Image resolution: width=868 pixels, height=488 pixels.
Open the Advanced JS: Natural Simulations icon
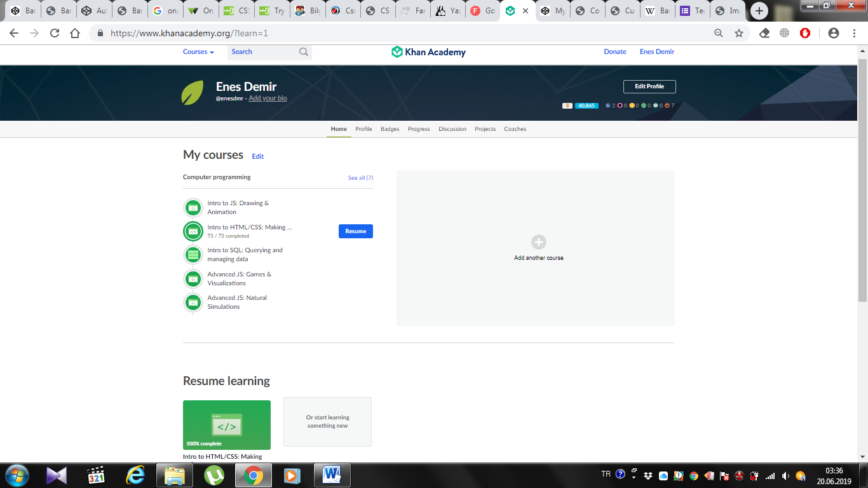click(x=193, y=302)
